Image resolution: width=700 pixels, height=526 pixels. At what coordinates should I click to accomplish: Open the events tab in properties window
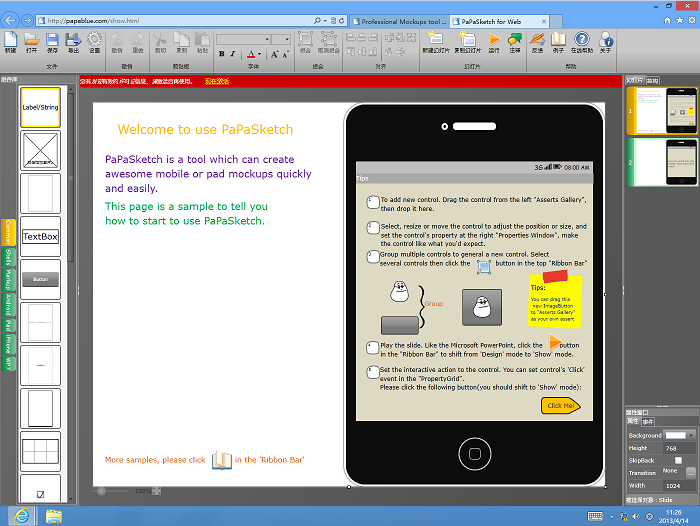(648, 422)
